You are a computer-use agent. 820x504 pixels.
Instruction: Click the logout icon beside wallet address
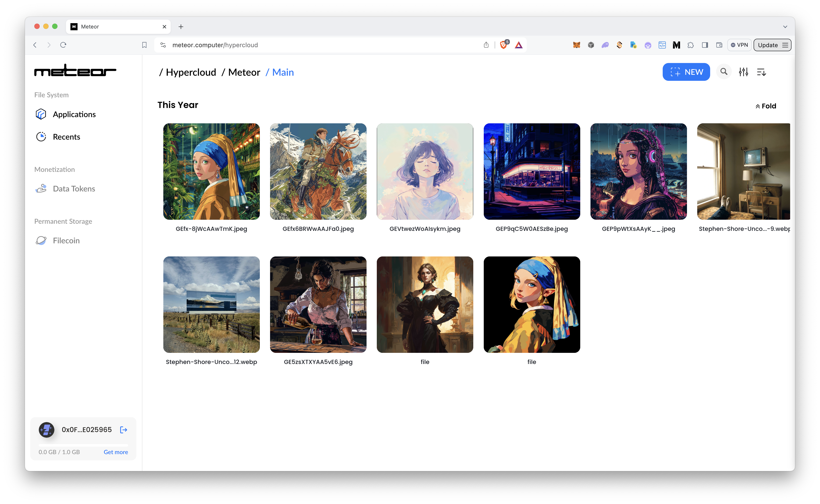(123, 430)
